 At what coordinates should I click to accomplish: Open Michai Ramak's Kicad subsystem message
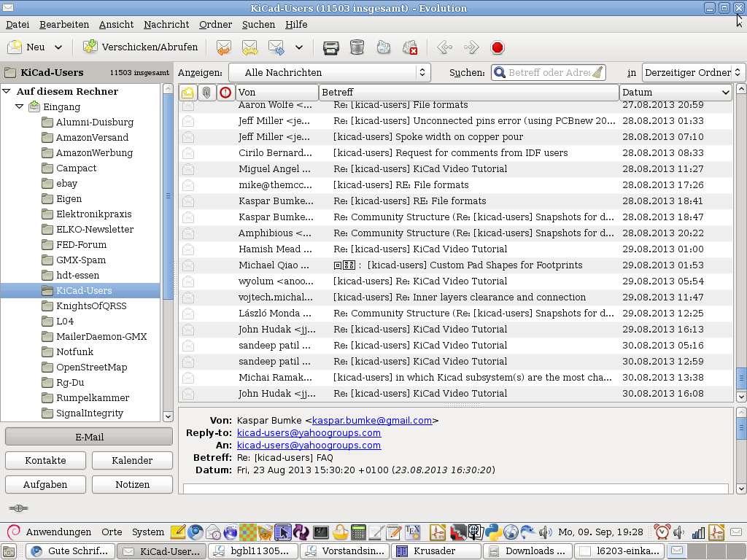tap(456, 377)
